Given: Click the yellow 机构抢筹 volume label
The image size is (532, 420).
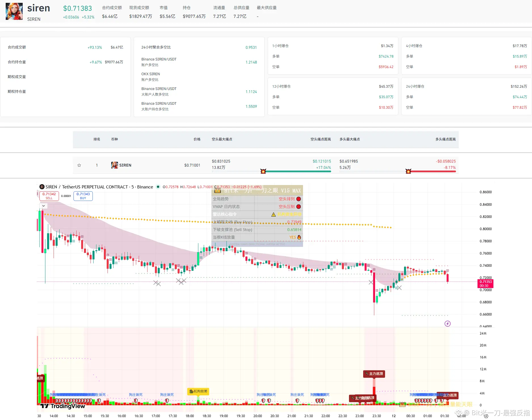Looking at the screenshot, I should coord(198,391).
